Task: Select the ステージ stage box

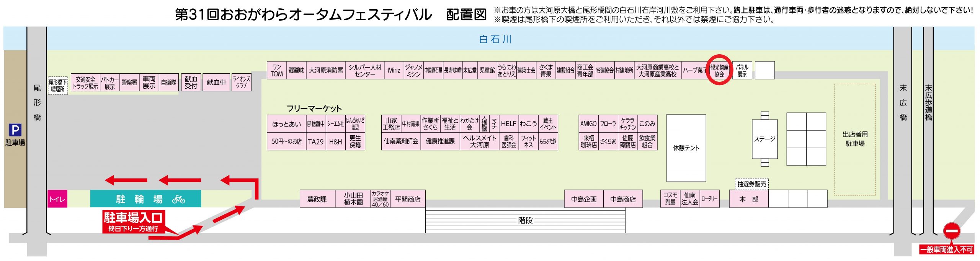Action: pos(765,139)
